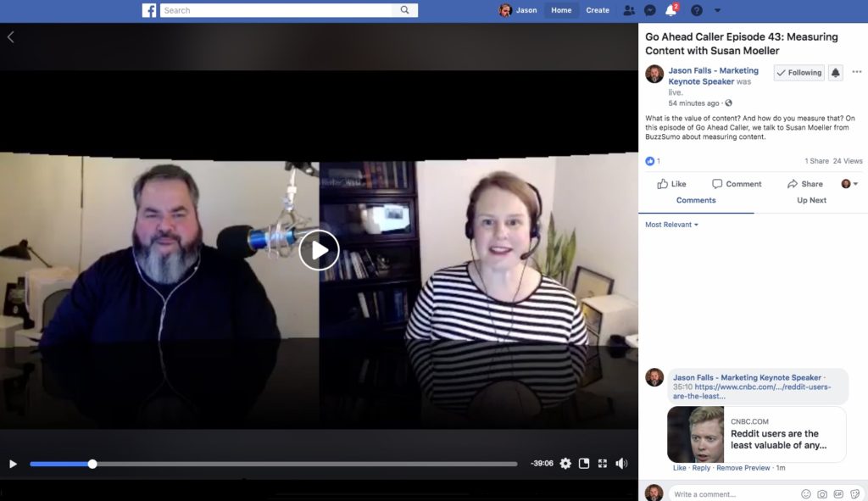Expand the account menu arrow in top bar

(x=717, y=10)
